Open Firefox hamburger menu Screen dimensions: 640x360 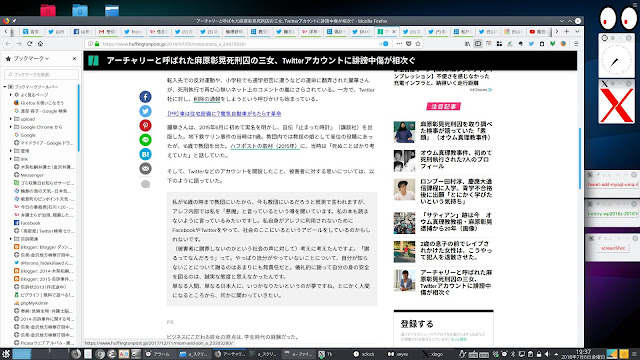(x=576, y=44)
